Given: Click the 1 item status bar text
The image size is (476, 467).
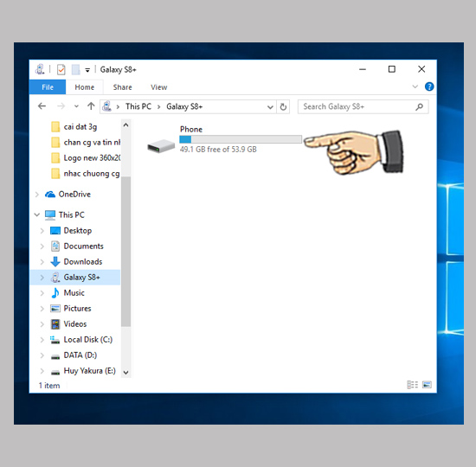Looking at the screenshot, I should click(x=49, y=386).
